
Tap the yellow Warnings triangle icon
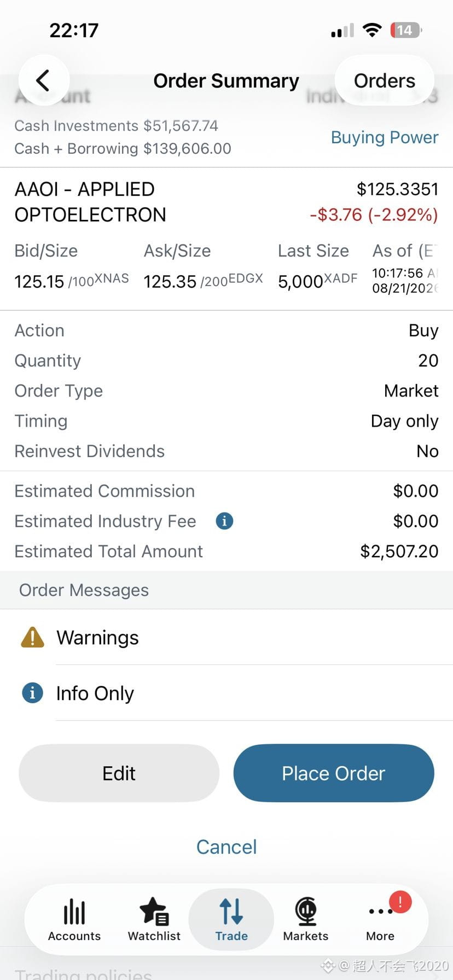coord(32,637)
